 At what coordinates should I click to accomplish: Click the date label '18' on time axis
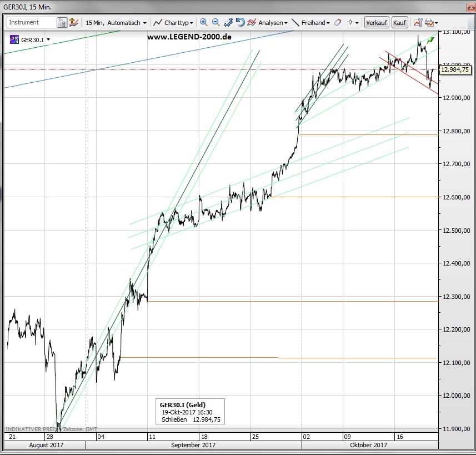[x=204, y=437]
